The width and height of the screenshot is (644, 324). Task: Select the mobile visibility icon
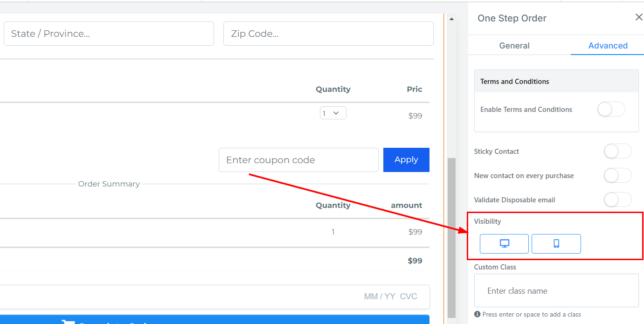[556, 244]
